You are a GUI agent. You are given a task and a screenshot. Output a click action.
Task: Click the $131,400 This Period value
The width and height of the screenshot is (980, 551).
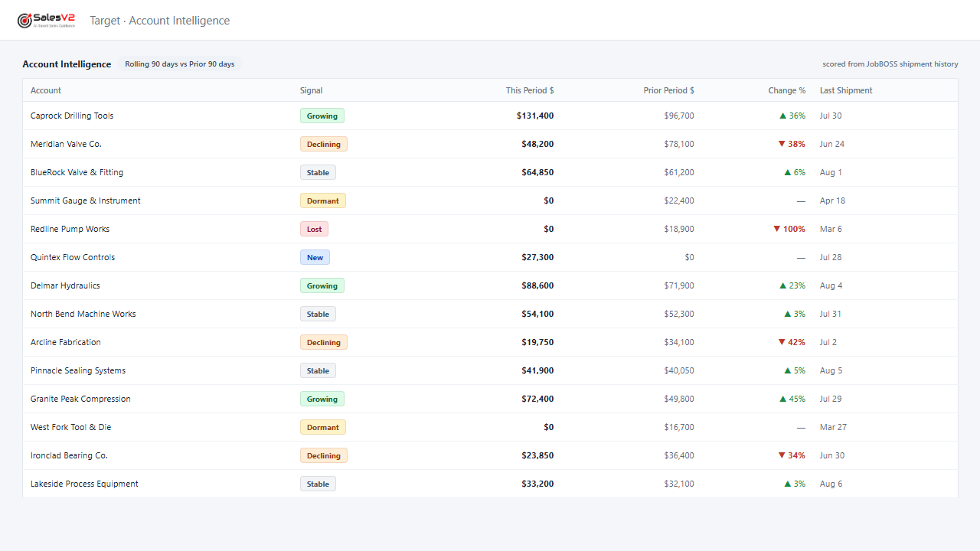[x=535, y=116]
